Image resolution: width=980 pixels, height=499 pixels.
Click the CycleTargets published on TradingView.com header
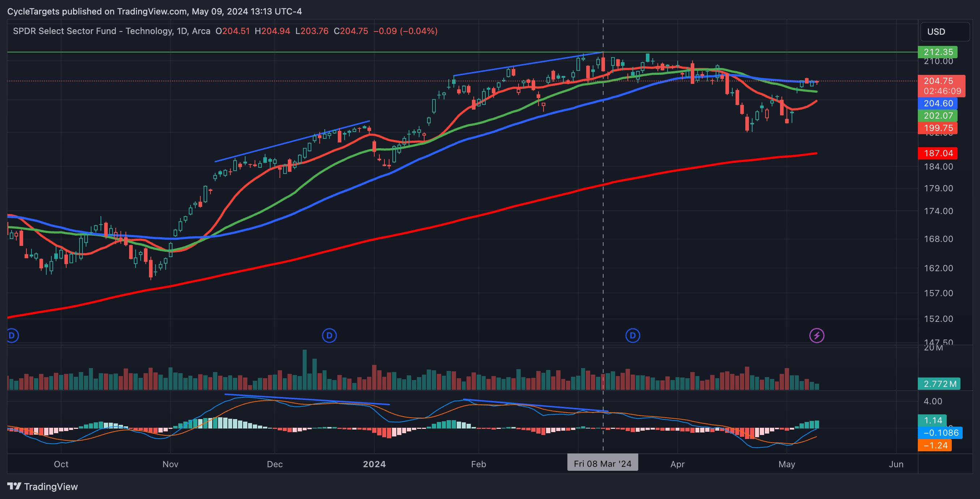click(x=154, y=12)
